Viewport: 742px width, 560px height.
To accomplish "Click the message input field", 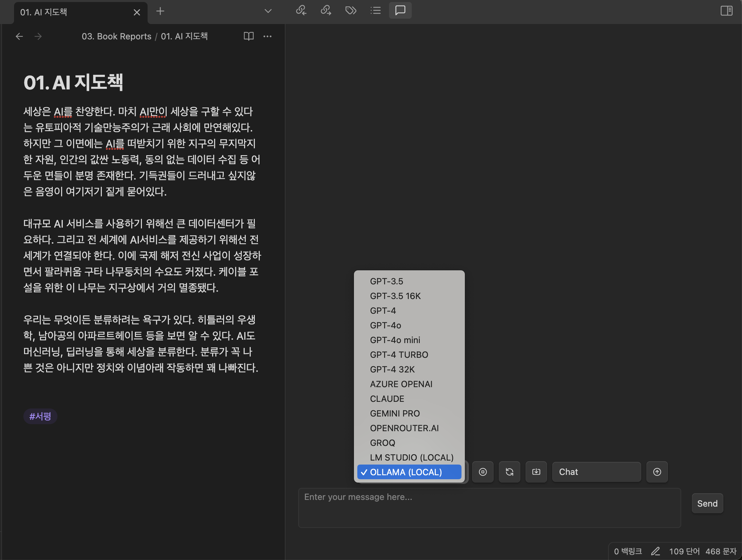I will coord(489,508).
